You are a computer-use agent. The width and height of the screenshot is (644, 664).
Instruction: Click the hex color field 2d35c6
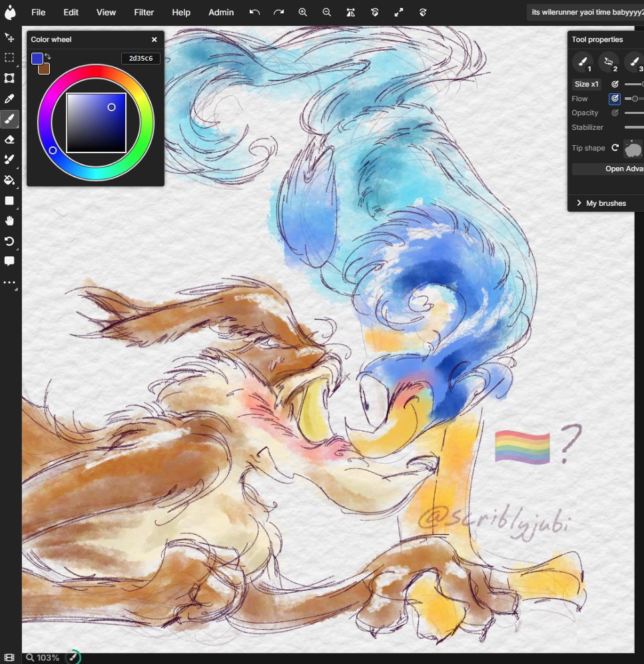[x=141, y=59]
